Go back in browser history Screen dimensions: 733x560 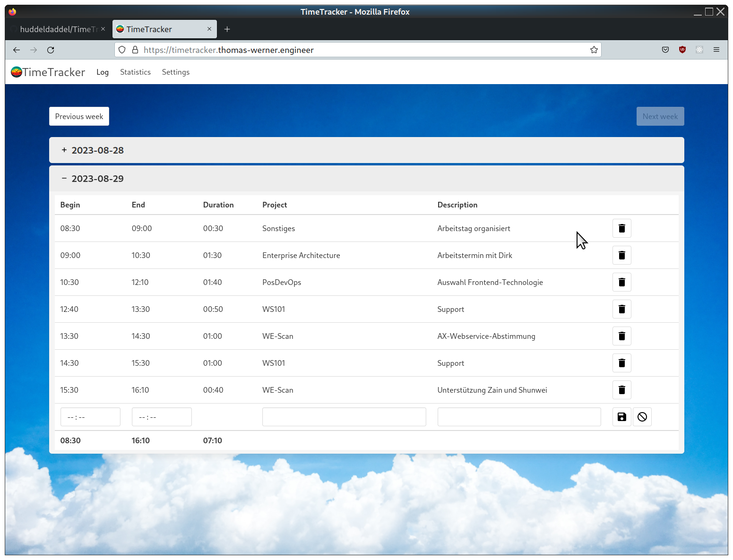tap(17, 50)
